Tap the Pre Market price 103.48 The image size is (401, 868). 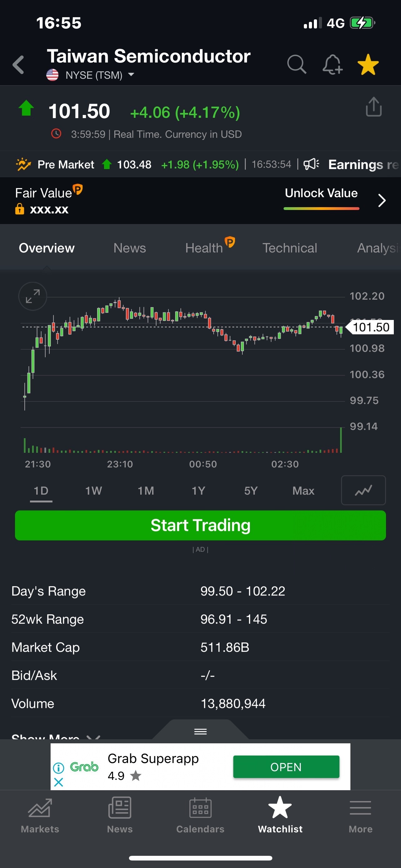(134, 164)
